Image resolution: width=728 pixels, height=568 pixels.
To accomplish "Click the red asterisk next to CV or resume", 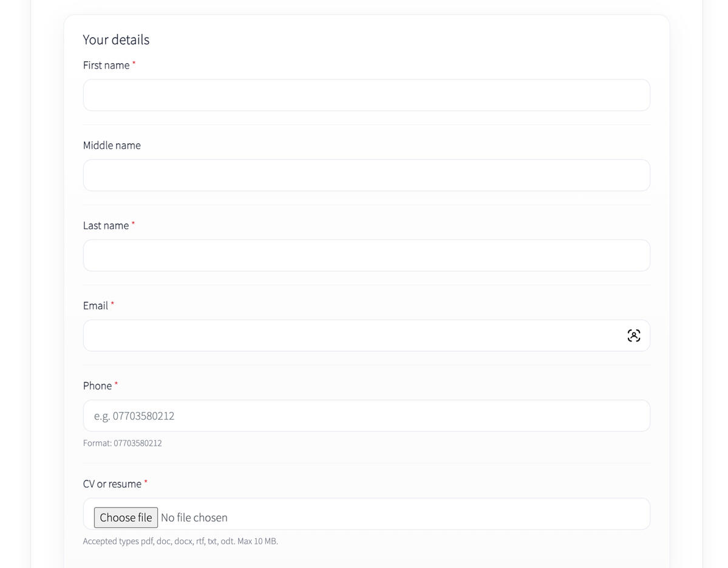I will pos(146,482).
